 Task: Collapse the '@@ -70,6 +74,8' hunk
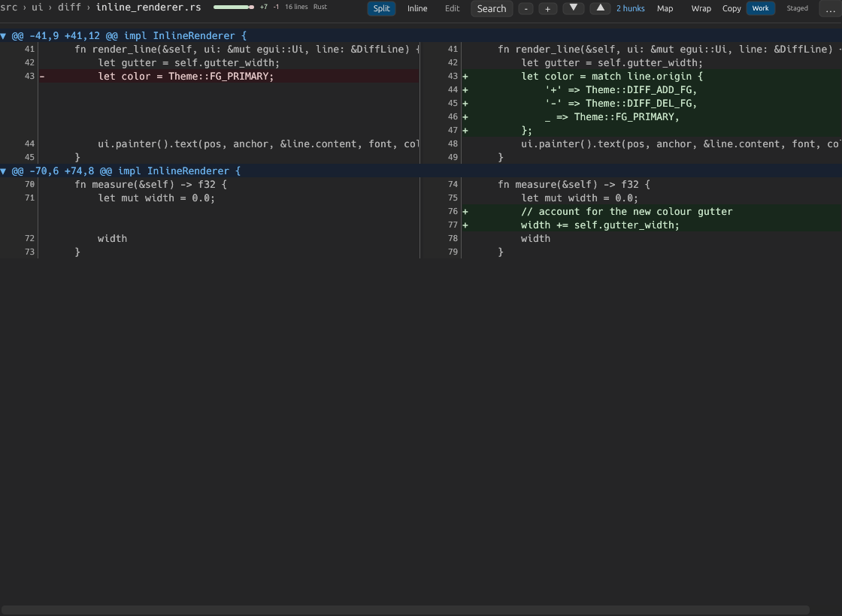(x=3, y=171)
